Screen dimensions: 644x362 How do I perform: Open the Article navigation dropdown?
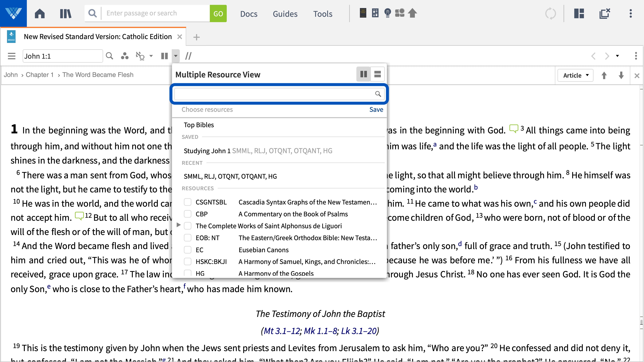point(575,75)
